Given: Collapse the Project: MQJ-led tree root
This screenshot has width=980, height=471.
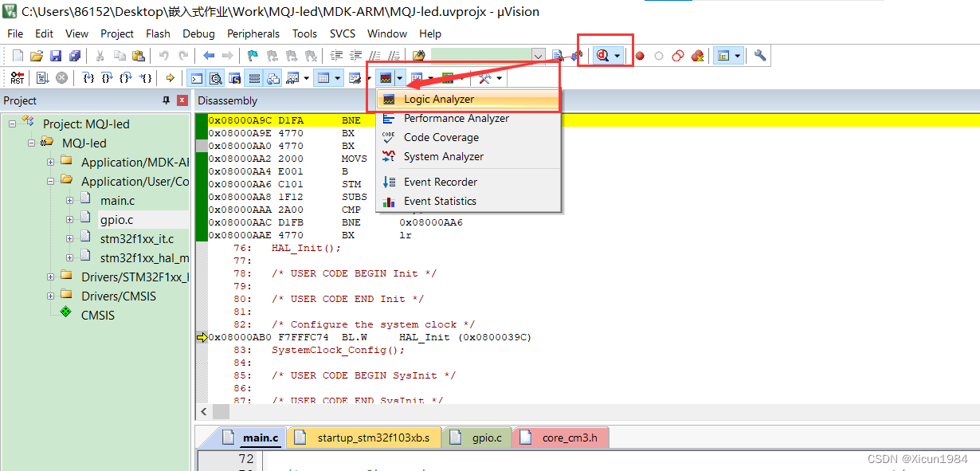Looking at the screenshot, I should (13, 124).
